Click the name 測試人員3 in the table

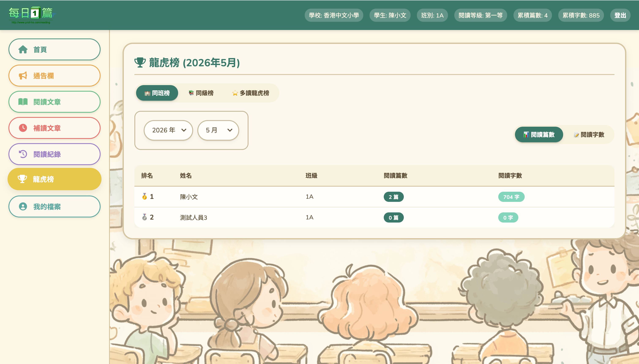tap(193, 218)
